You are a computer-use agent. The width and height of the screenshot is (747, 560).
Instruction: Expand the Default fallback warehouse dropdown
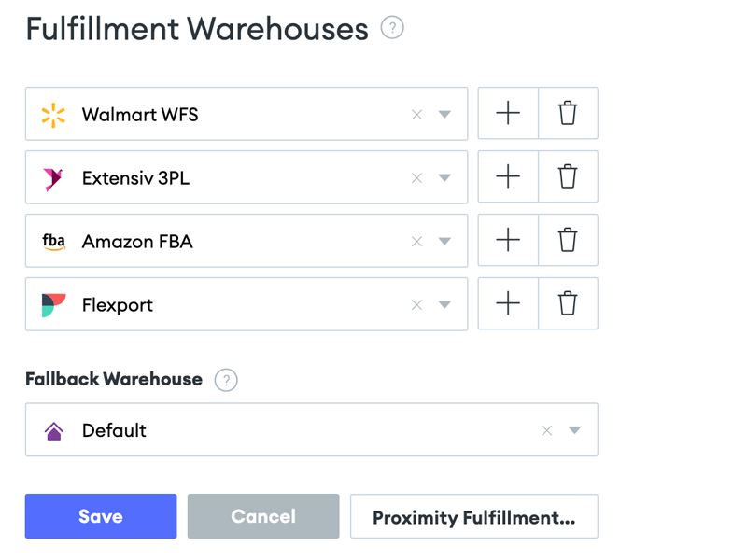tap(574, 430)
